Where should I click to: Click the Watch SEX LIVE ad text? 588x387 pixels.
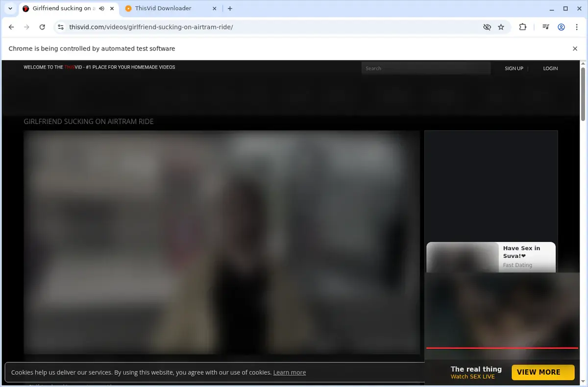tap(473, 377)
